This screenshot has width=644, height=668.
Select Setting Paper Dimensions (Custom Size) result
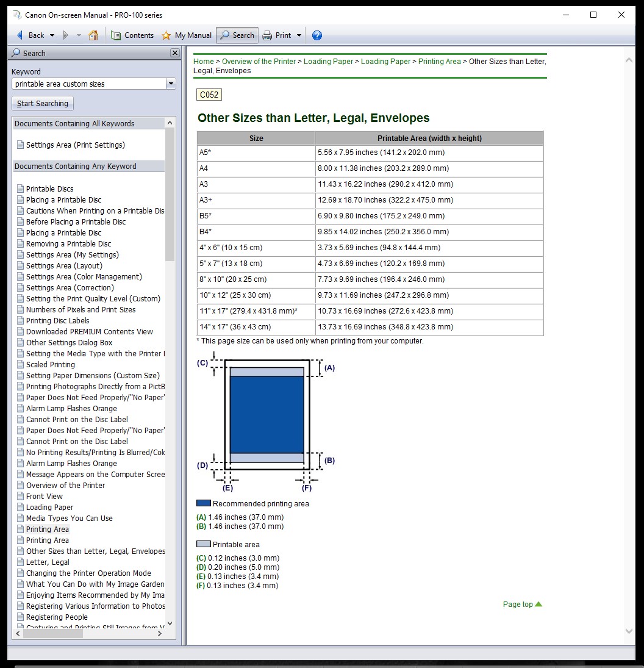93,376
